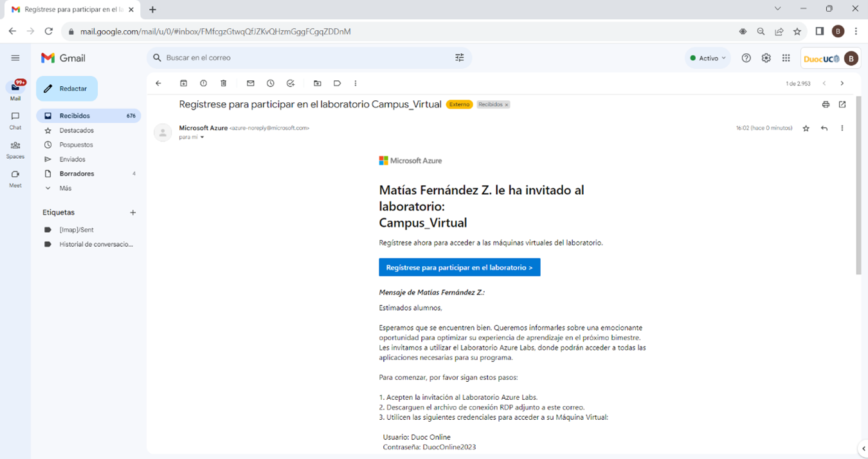Open the Mail section in sidebar

pyautogui.click(x=15, y=90)
